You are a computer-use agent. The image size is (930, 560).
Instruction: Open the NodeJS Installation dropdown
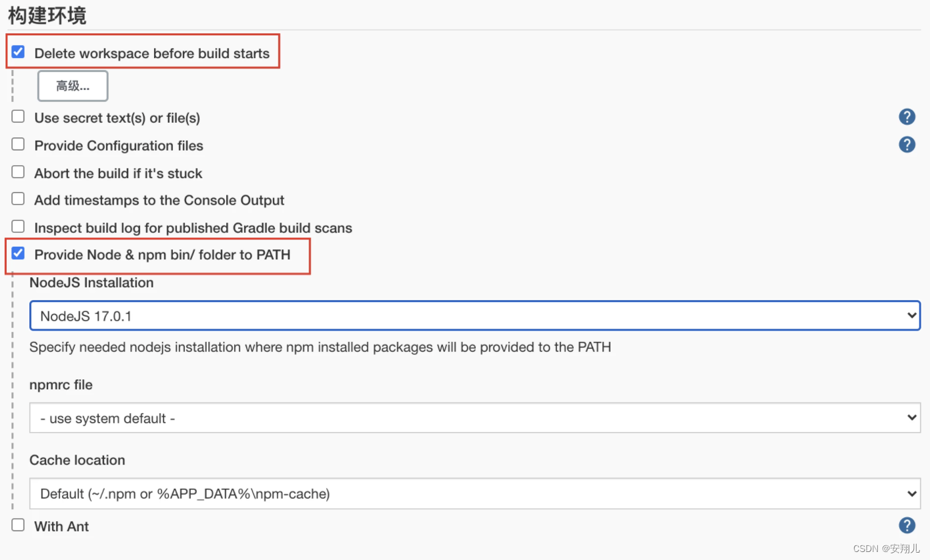475,315
